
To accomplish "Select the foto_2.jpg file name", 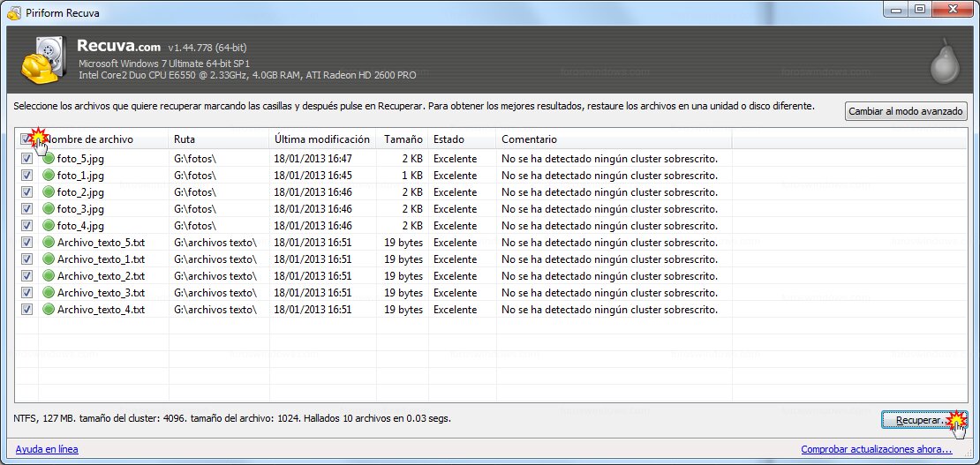I will (x=80, y=192).
